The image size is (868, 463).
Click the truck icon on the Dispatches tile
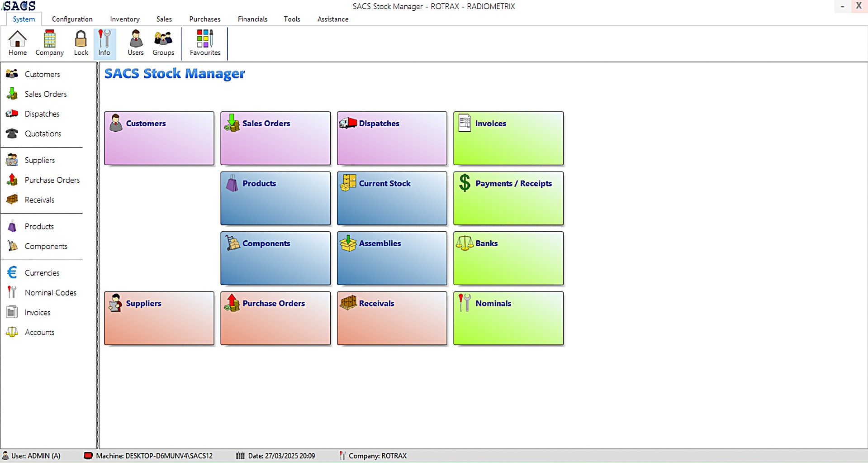pyautogui.click(x=348, y=123)
